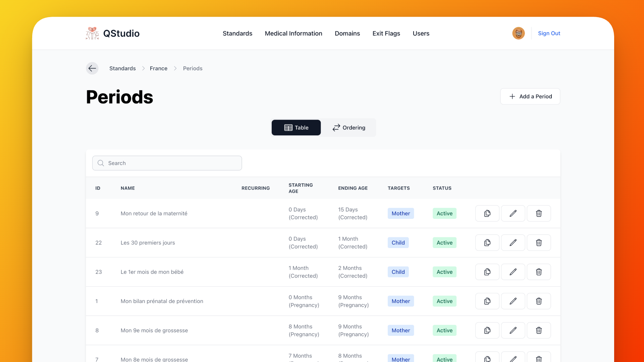This screenshot has height=362, width=644.
Task: Edit the 'Mon bilan prénatal de prévention' period
Action: [x=513, y=301]
